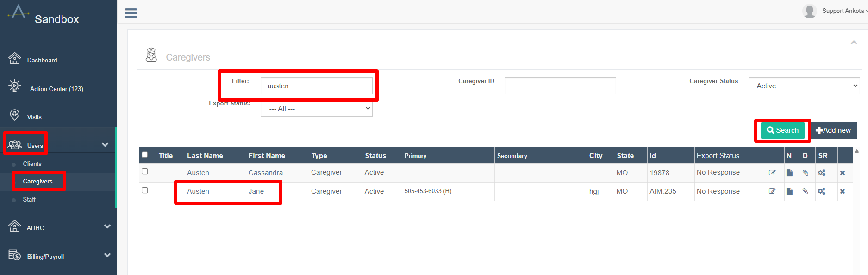Expand the Billing/Payroll menu chevron

(107, 255)
